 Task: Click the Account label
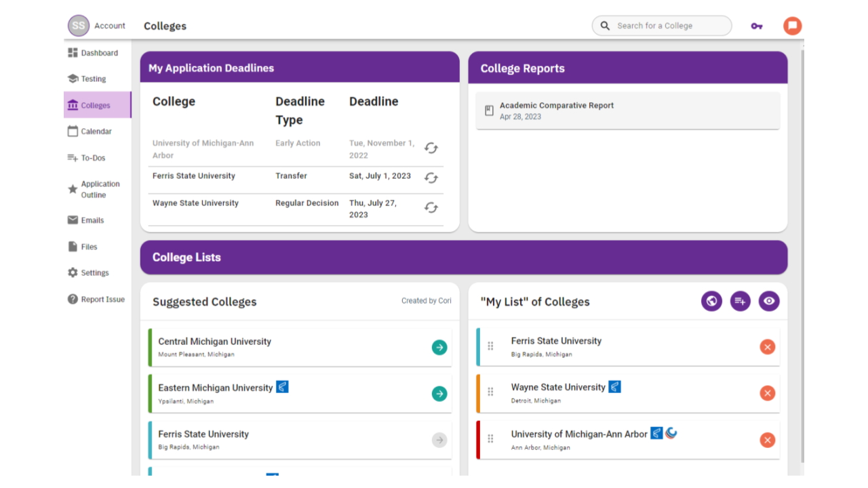[110, 26]
